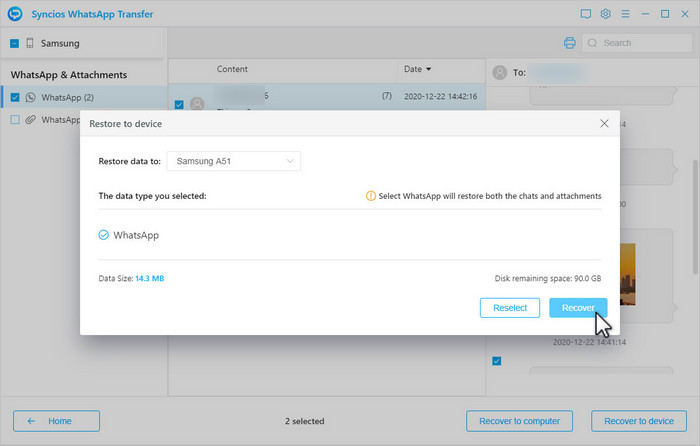Click the Recover button
700x446 pixels.
(x=578, y=308)
